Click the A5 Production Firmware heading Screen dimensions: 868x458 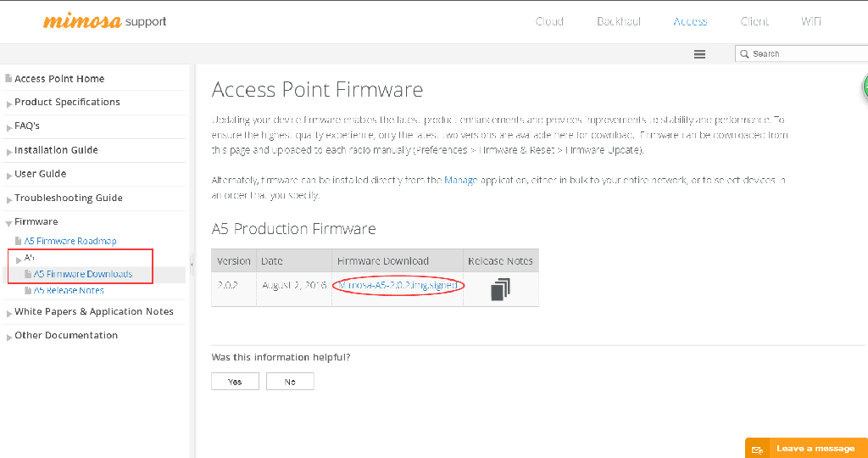tap(293, 229)
